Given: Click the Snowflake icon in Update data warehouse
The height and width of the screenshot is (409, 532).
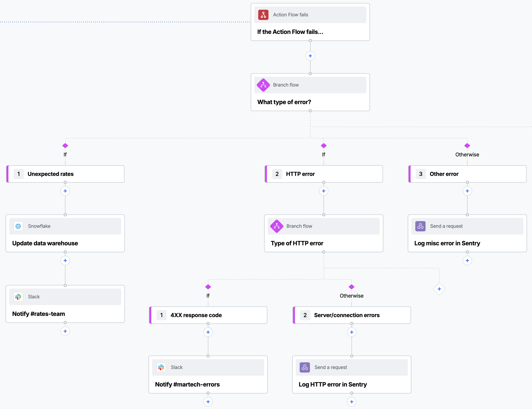Looking at the screenshot, I should tap(18, 226).
